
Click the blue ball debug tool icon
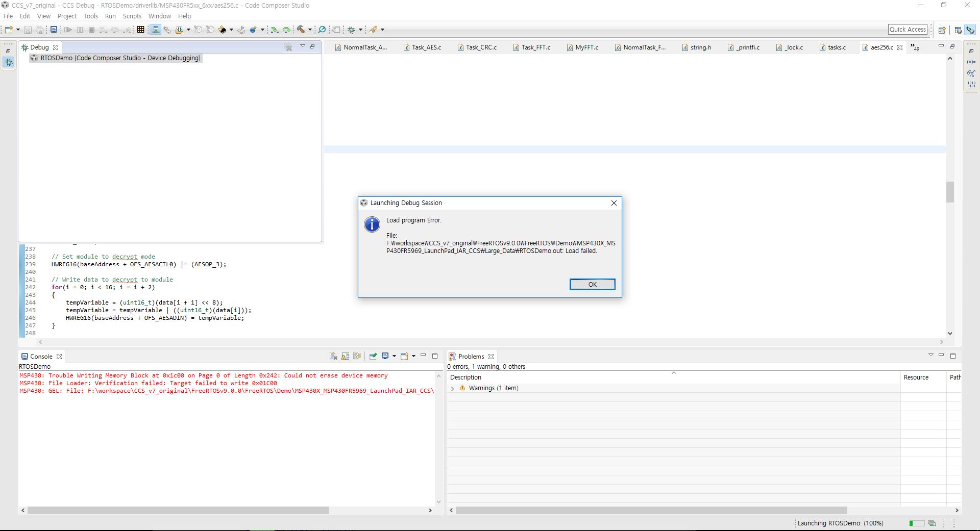coord(253,30)
